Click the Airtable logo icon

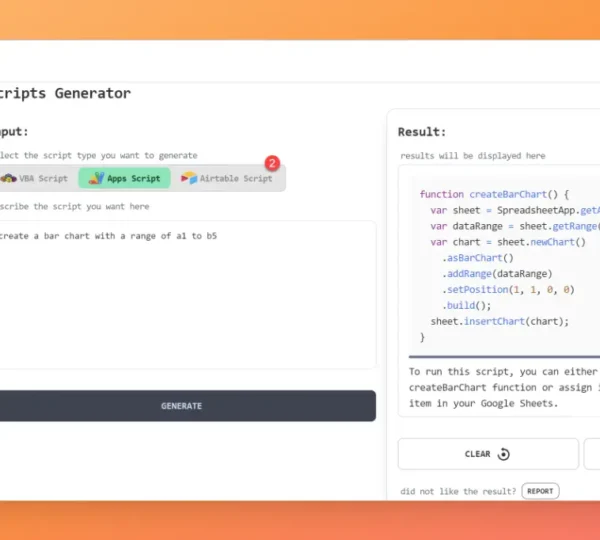coord(189,178)
